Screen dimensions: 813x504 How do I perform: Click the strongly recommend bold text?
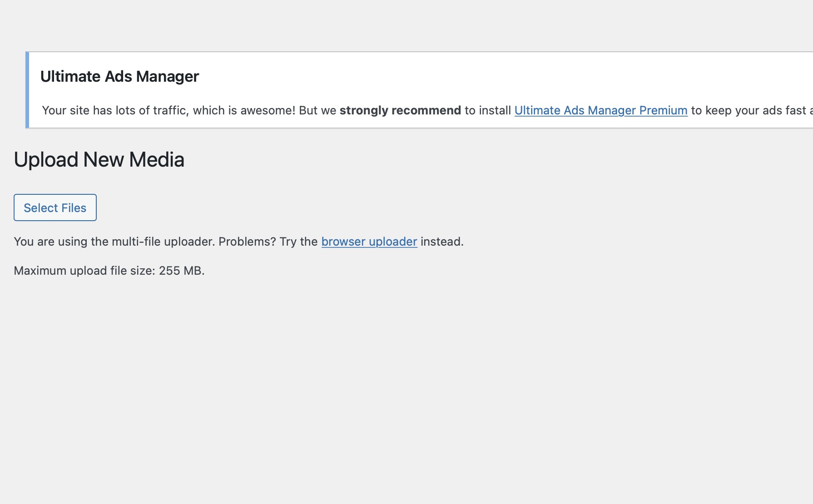400,110
